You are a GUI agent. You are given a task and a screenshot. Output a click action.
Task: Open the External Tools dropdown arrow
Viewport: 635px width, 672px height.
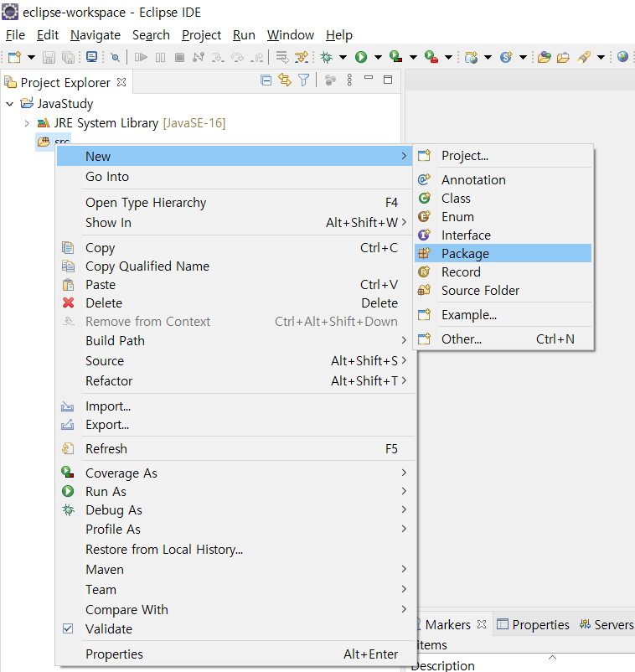coord(449,57)
